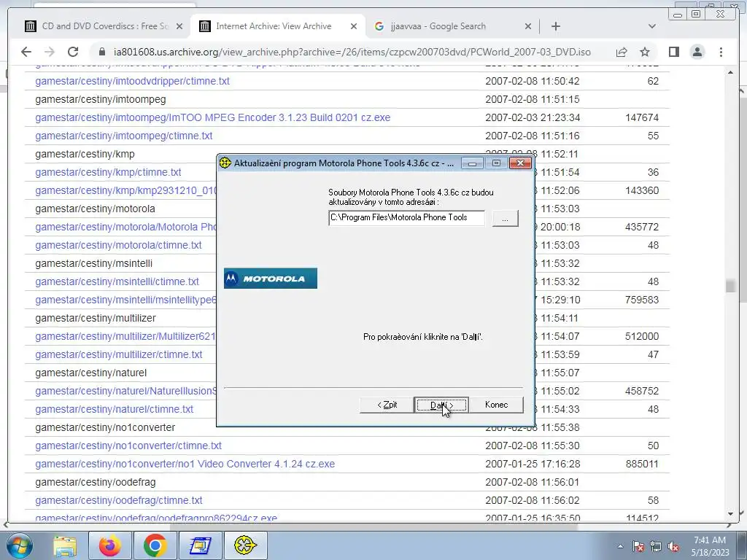The width and height of the screenshot is (747, 560).
Task: Open the kmp2931210 file link
Action: click(125, 190)
